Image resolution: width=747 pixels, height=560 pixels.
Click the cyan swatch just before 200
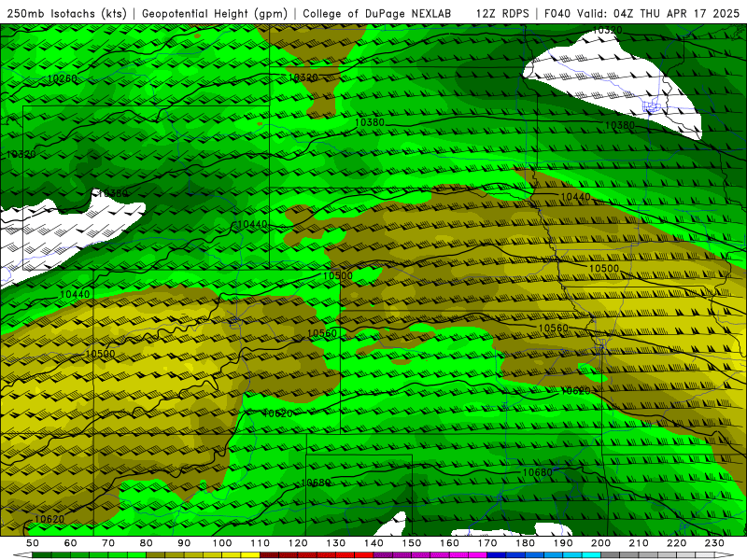pyautogui.click(x=591, y=555)
